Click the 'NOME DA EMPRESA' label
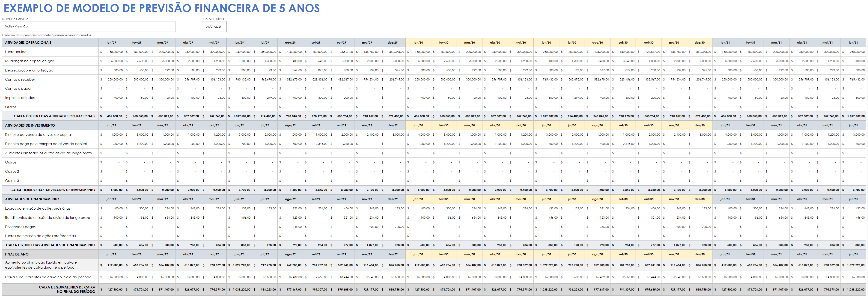Image resolution: width=868 pixels, height=297 pixels. pos(15,19)
